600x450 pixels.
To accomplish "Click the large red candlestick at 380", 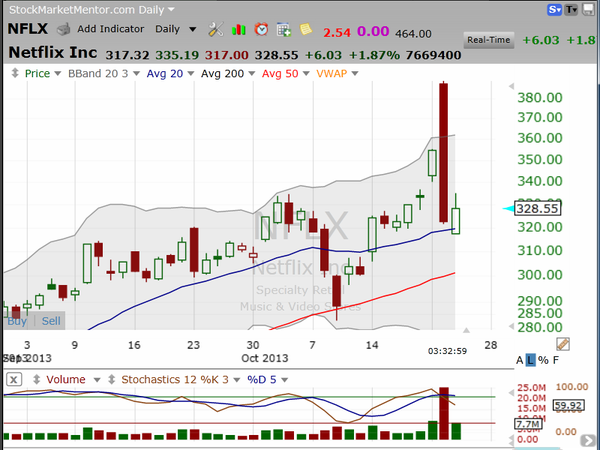I will tap(443, 153).
